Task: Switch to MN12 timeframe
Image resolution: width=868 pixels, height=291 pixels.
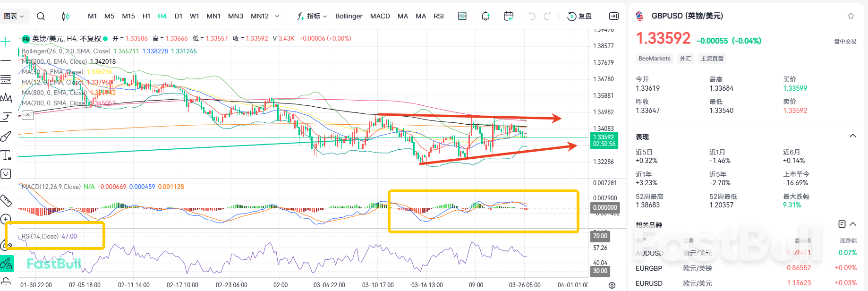Action: tap(260, 16)
